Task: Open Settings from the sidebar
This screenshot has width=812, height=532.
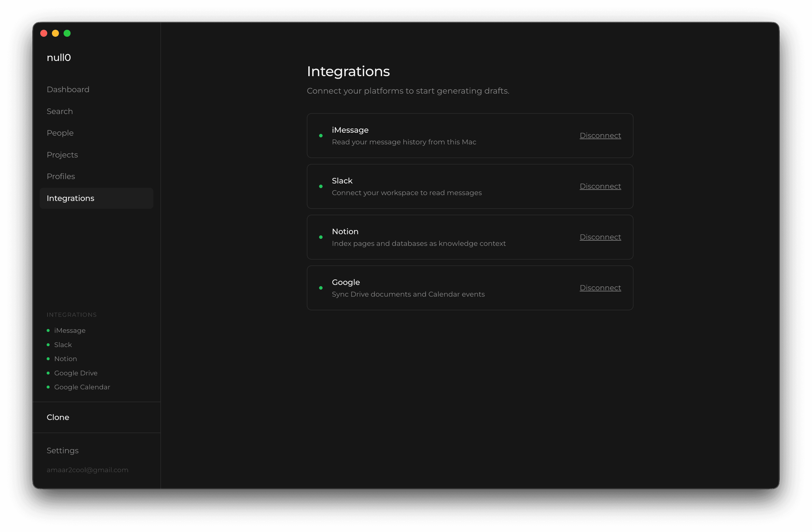Action: click(62, 450)
